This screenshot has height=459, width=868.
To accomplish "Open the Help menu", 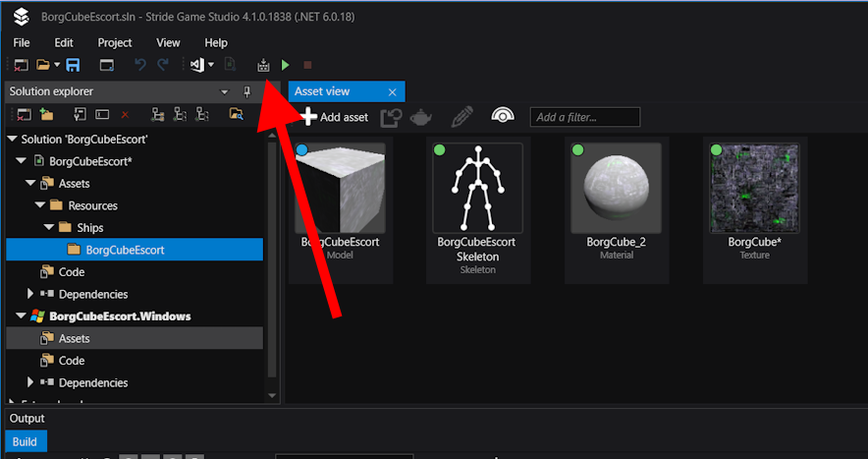I will coord(216,42).
